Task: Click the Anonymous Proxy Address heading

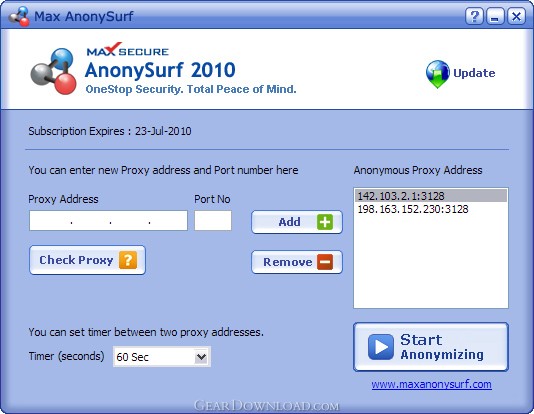Action: pos(418,170)
